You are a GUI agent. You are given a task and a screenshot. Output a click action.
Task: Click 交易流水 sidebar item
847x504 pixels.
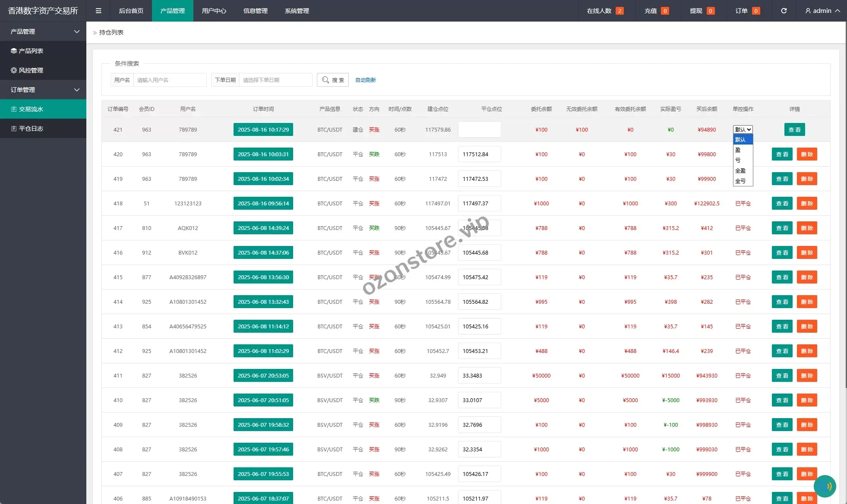[x=31, y=109]
